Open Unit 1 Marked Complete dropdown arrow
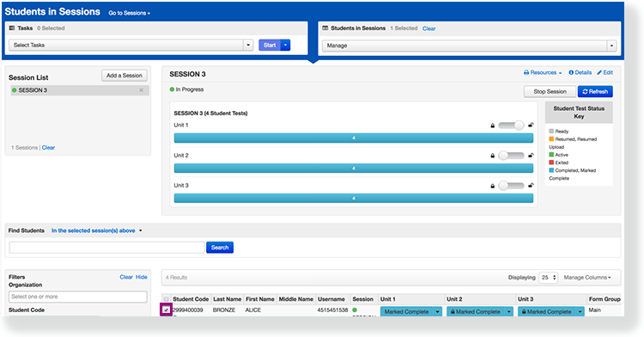The image size is (644, 337). coord(437,312)
